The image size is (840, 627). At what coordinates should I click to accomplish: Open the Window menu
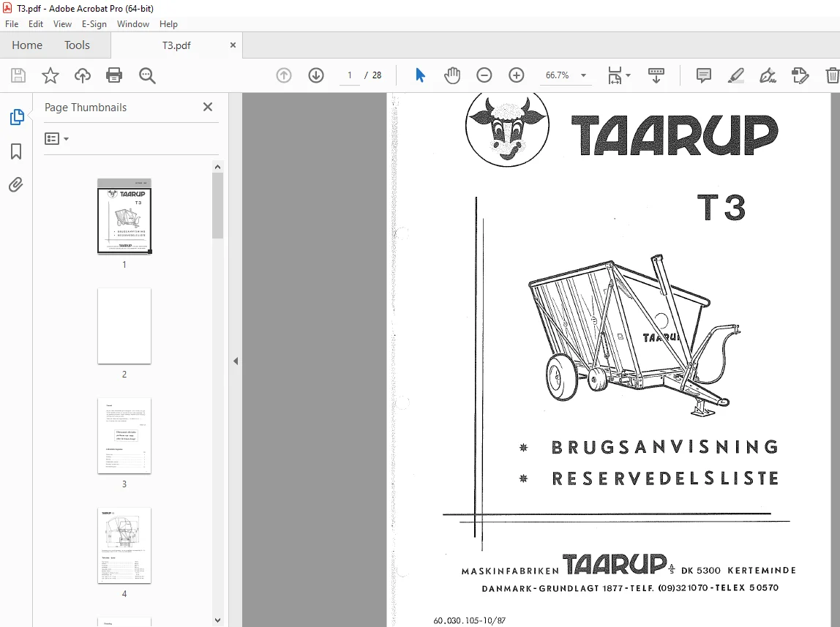tap(133, 24)
